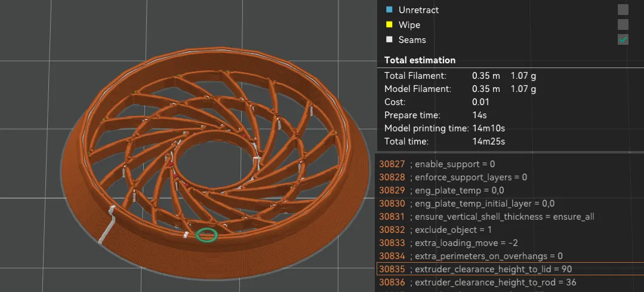Click the white Seams color swatch
The height and width of the screenshot is (292, 644).
coord(389,39)
